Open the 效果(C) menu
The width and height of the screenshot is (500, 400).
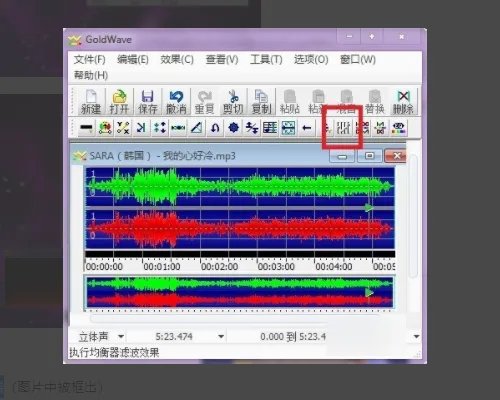pos(177,60)
